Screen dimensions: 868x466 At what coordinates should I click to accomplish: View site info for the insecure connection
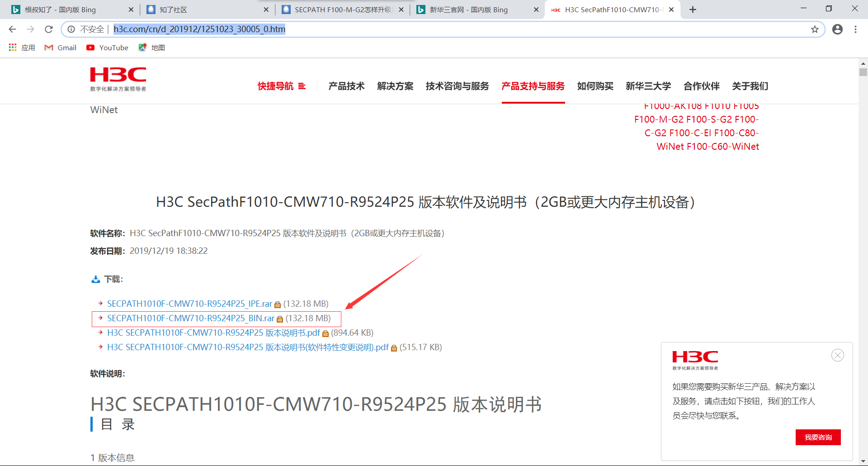pos(71,29)
